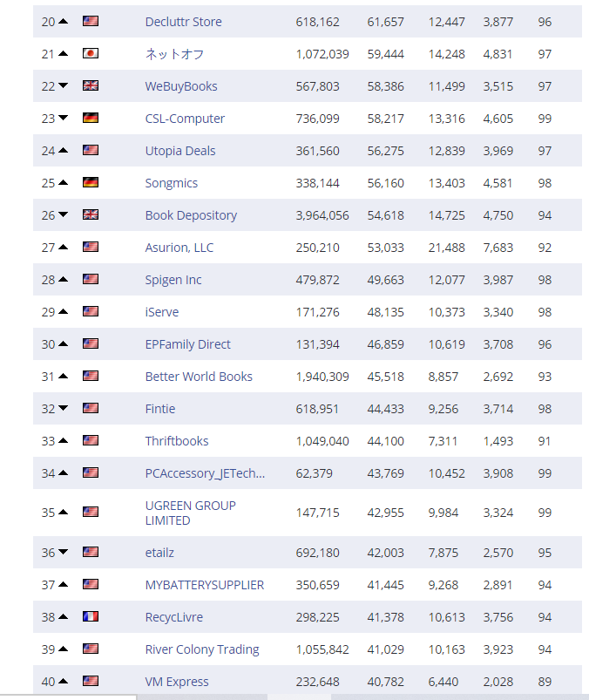The width and height of the screenshot is (589, 700).
Task: Click the US flag in Spigen Inc row
Action: (91, 280)
